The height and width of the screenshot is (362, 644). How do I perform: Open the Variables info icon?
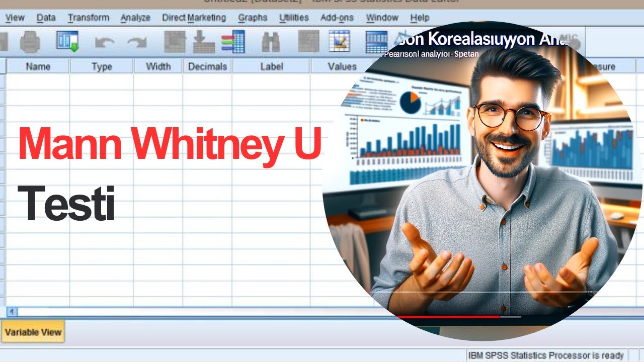point(233,42)
